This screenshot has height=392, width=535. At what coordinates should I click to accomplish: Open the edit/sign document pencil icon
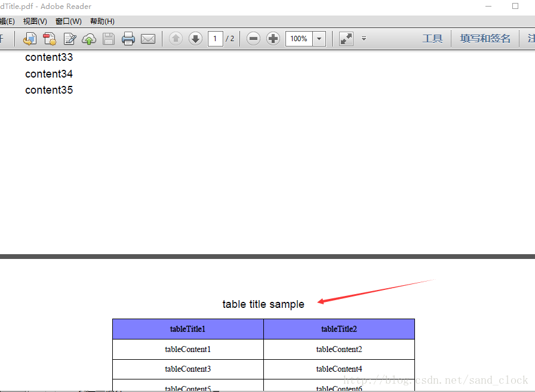70,39
